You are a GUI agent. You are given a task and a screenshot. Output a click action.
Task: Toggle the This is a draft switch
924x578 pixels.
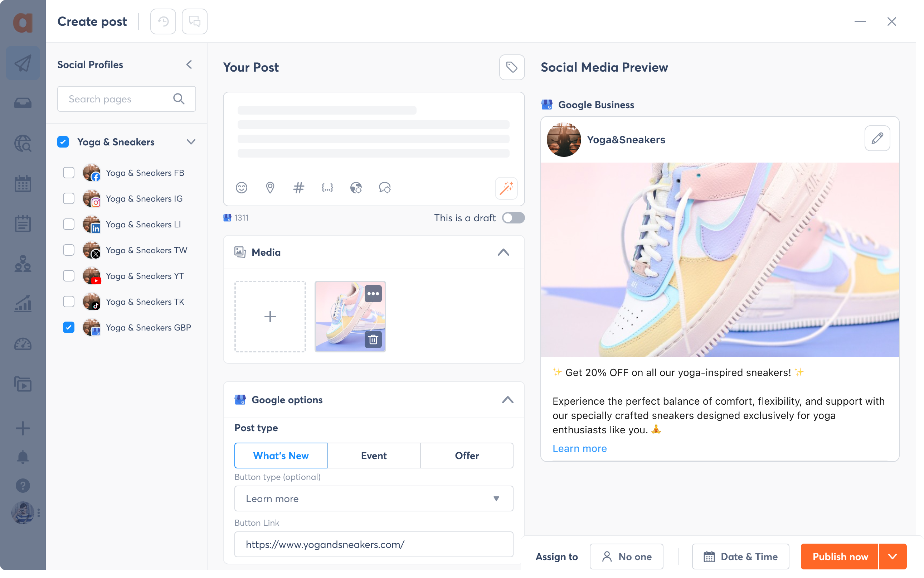(514, 218)
